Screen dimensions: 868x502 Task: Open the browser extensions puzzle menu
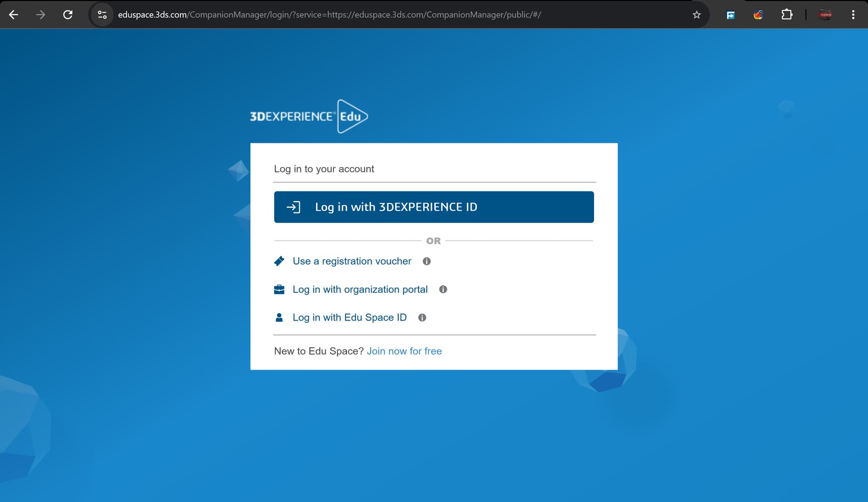[x=787, y=14]
